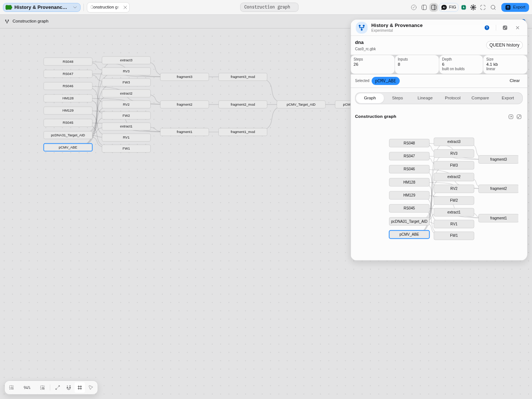Open search via magnifier icon
The height and width of the screenshot is (399, 532).
click(x=493, y=7)
